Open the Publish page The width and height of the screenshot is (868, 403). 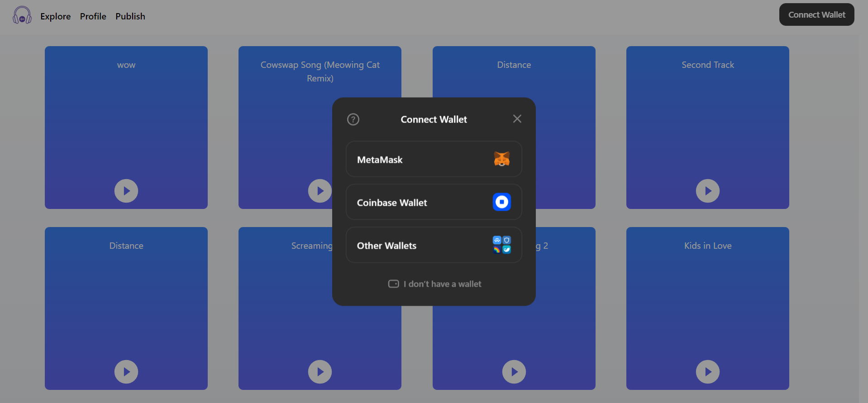coord(130,16)
